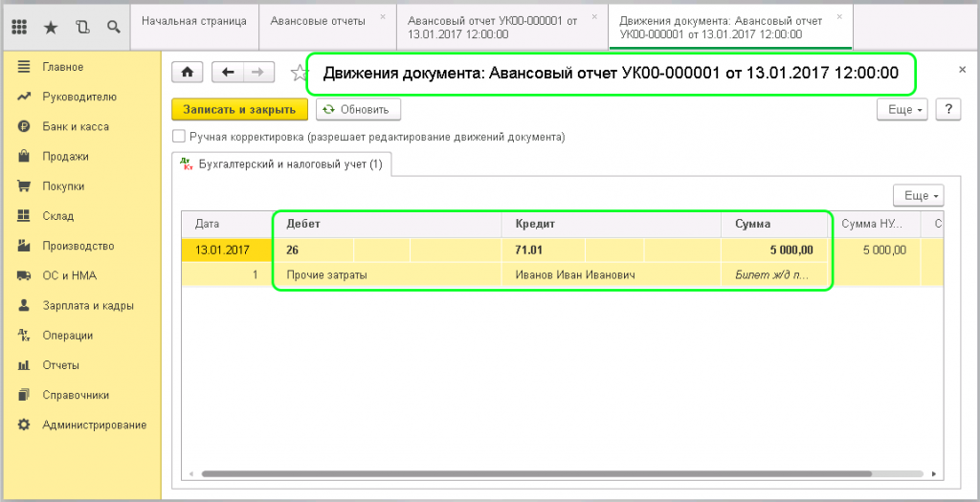Click the Кредит column header
Image resolution: width=980 pixels, height=502 pixels.
[x=611, y=224]
